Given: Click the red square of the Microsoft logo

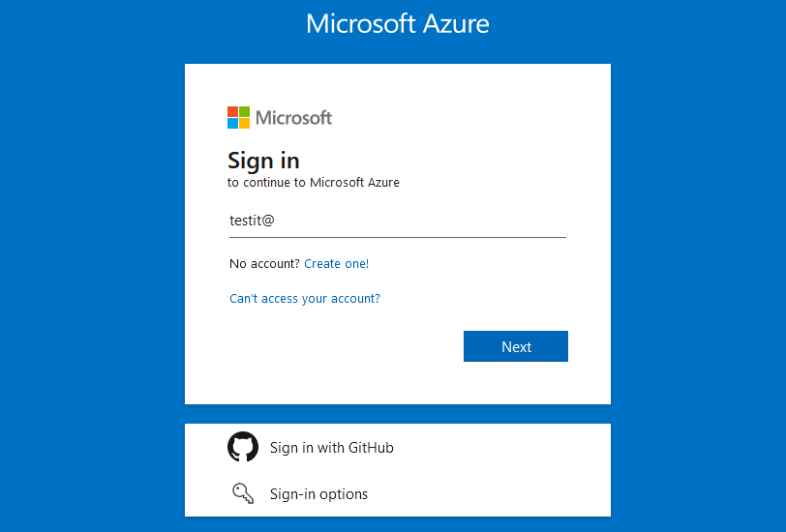Looking at the screenshot, I should (x=232, y=111).
